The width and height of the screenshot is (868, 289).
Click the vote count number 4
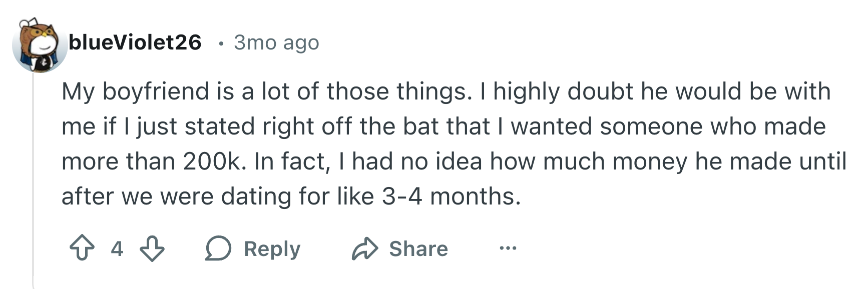(x=117, y=248)
